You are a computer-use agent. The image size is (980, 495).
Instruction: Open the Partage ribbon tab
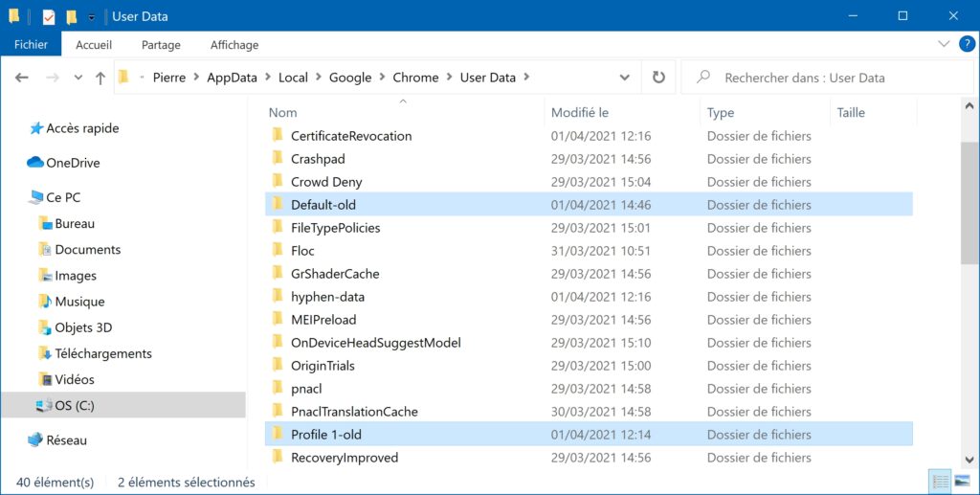tap(161, 45)
